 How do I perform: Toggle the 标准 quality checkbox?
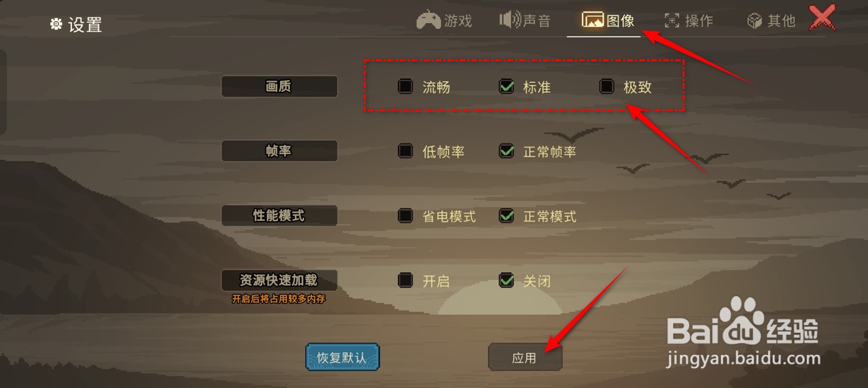(x=507, y=86)
